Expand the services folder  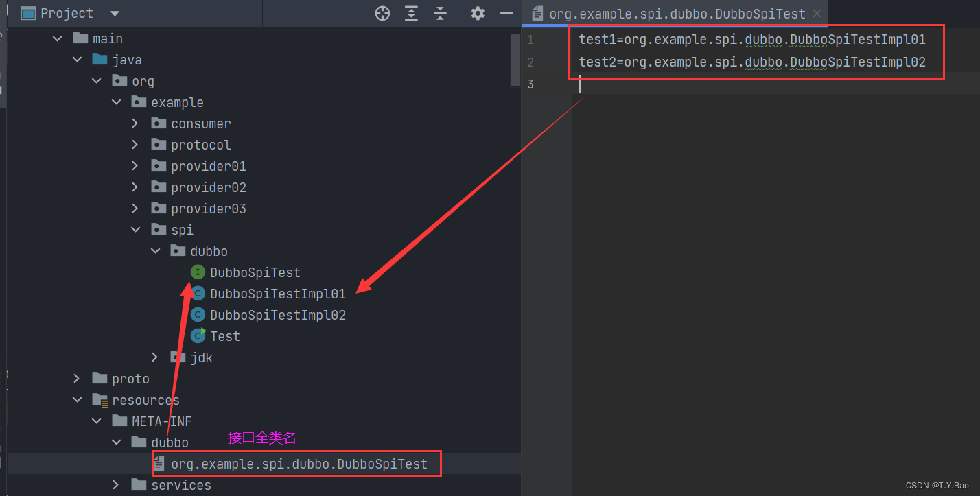115,485
